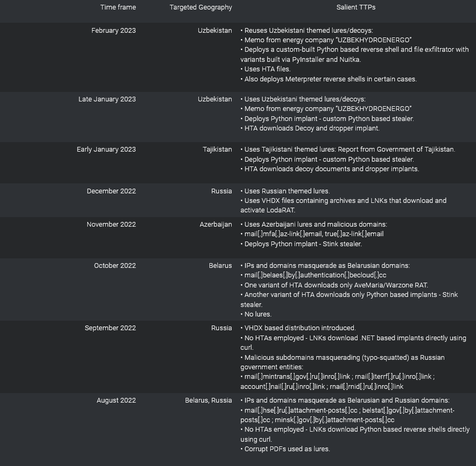Click 'HTA downloads decoy documents and dropper implants'
The width and height of the screenshot is (476, 466).
pos(329,169)
